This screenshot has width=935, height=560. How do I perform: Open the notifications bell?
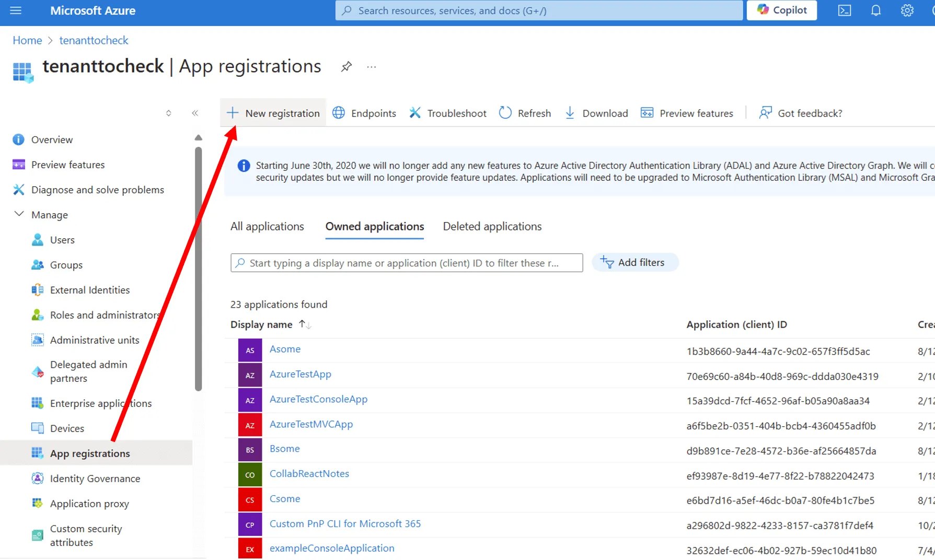point(875,10)
